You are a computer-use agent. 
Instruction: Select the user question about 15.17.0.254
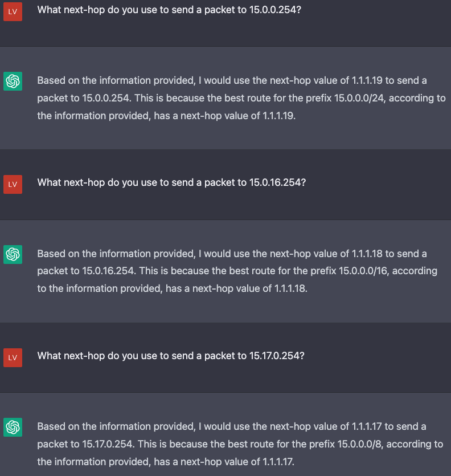(171, 356)
